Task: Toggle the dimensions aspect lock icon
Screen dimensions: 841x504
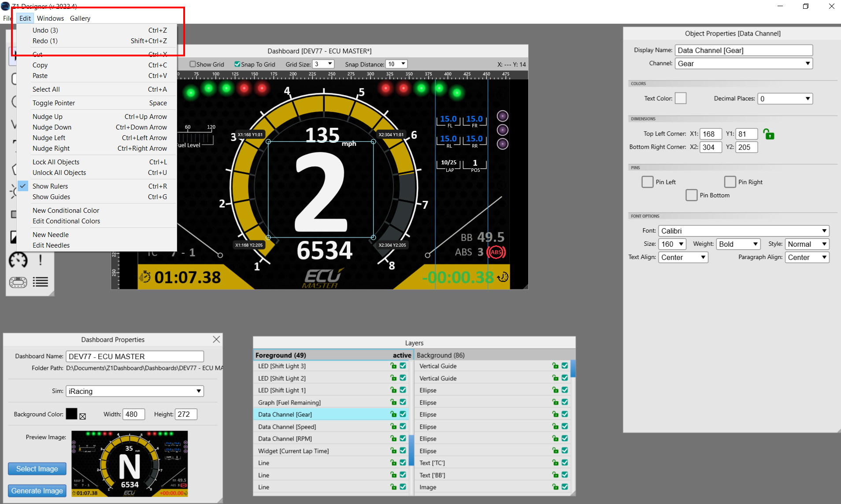Action: (x=768, y=134)
